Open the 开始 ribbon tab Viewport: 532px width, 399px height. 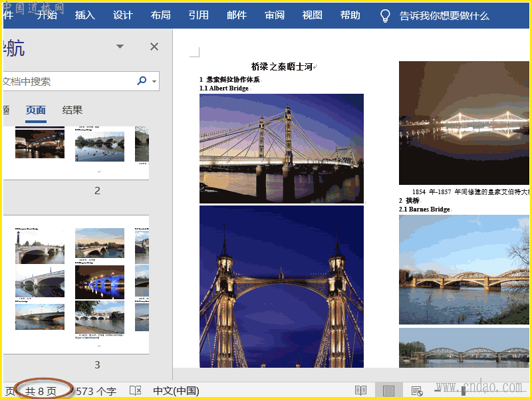(x=47, y=15)
